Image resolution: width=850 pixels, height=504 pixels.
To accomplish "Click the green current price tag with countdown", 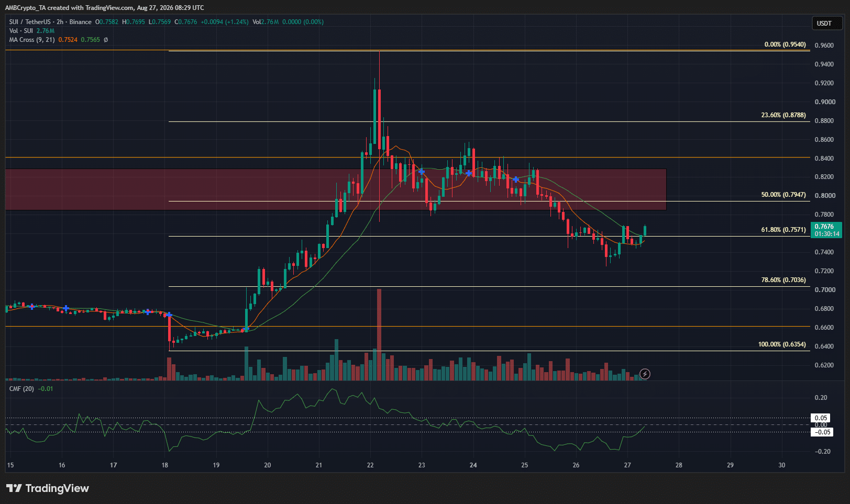I will pos(826,230).
